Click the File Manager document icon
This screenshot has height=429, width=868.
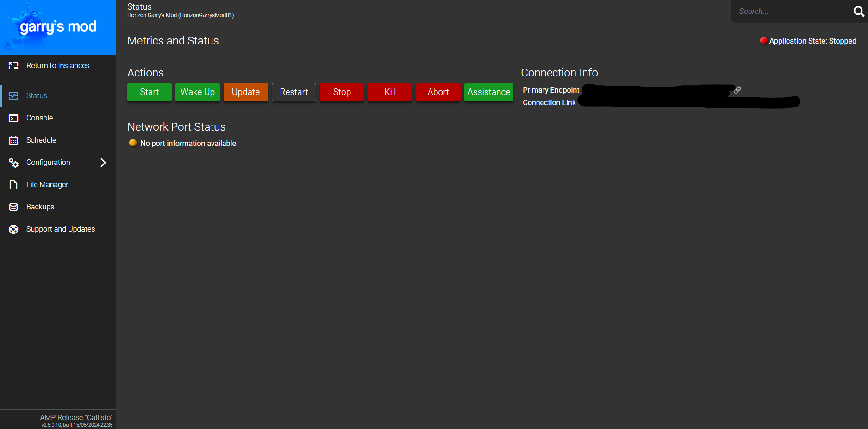(x=13, y=185)
